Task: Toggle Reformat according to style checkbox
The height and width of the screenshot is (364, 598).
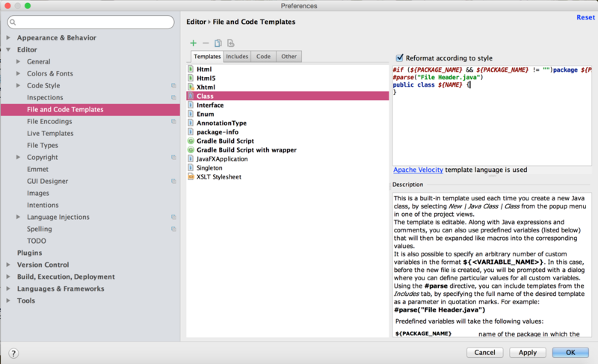Action: point(399,58)
